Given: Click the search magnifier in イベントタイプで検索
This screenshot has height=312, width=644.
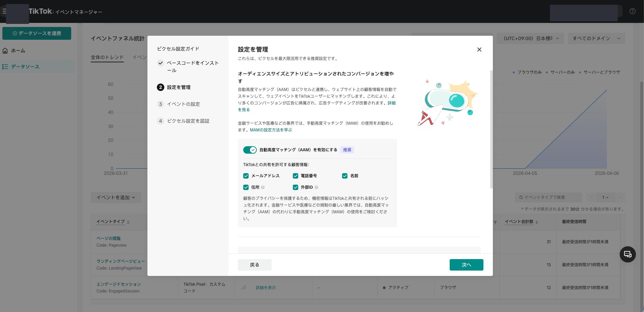Looking at the screenshot, I should pyautogui.click(x=521, y=197).
